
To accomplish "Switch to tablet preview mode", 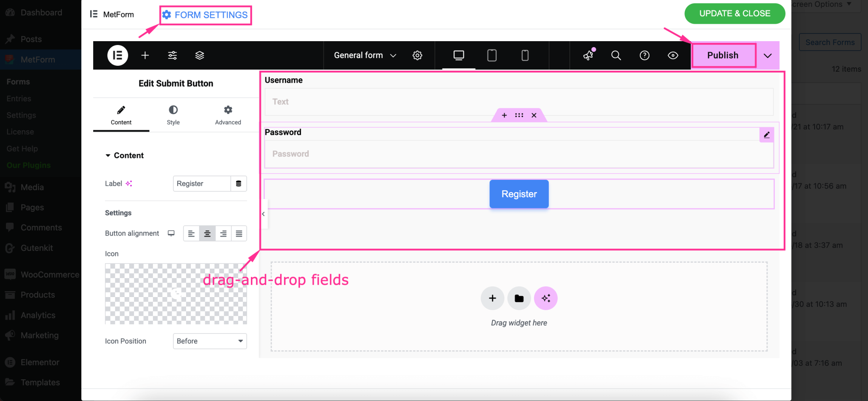I will [491, 55].
